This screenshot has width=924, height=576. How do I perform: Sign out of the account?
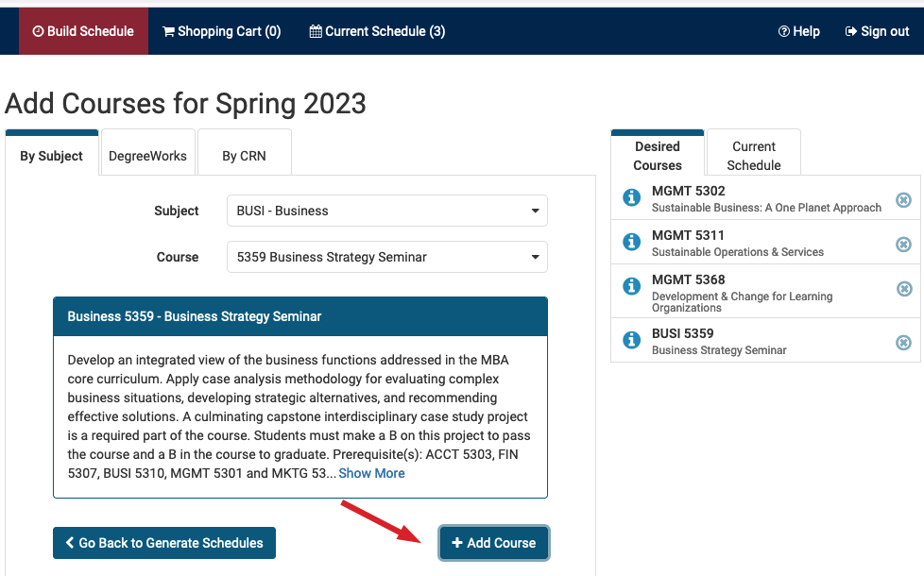(877, 31)
